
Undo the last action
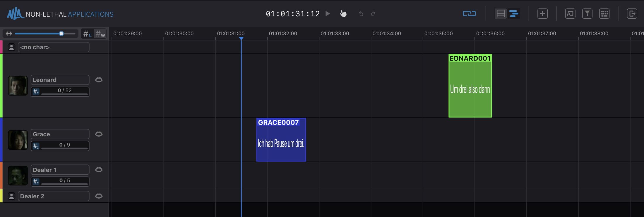[x=361, y=14]
